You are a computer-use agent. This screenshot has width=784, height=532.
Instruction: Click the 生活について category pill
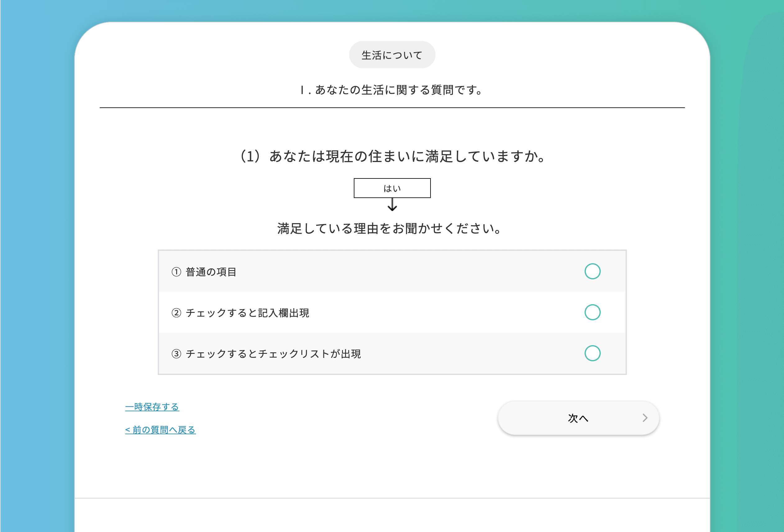392,55
